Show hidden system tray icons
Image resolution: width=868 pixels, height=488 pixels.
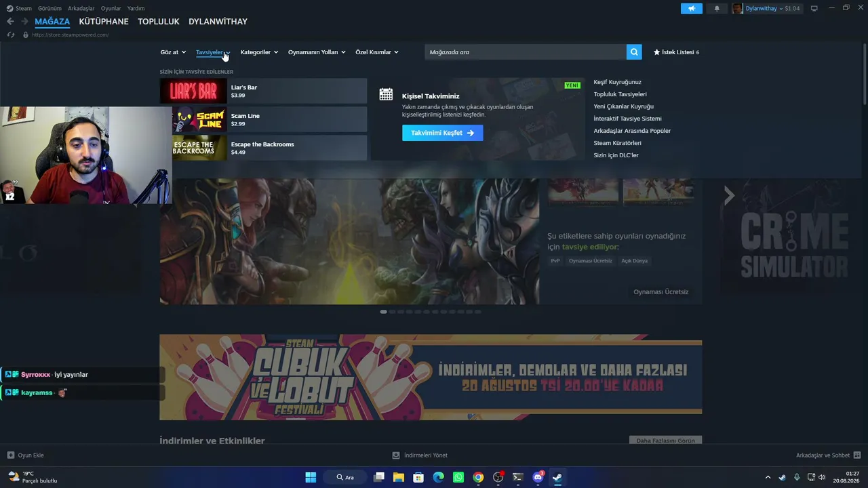click(768, 477)
